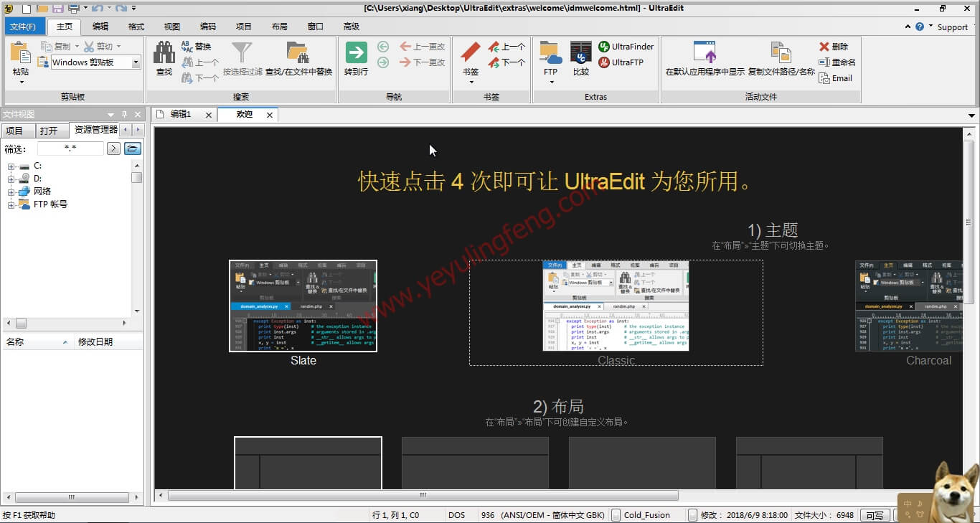
Task: Click the Find (查找) binoculars icon
Action: [x=164, y=52]
